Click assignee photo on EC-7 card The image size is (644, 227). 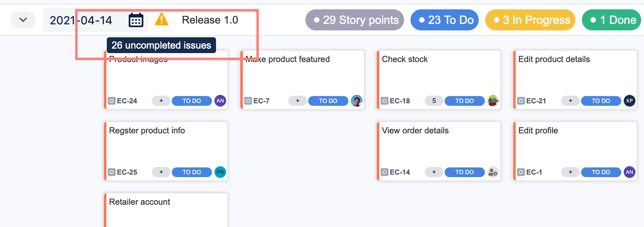[x=357, y=101]
